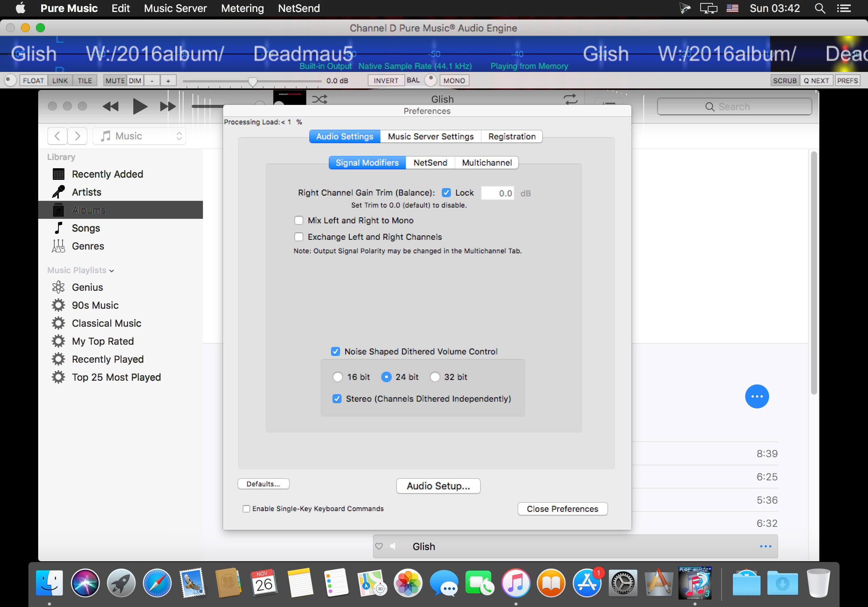Select 16 bit dither option

(338, 377)
